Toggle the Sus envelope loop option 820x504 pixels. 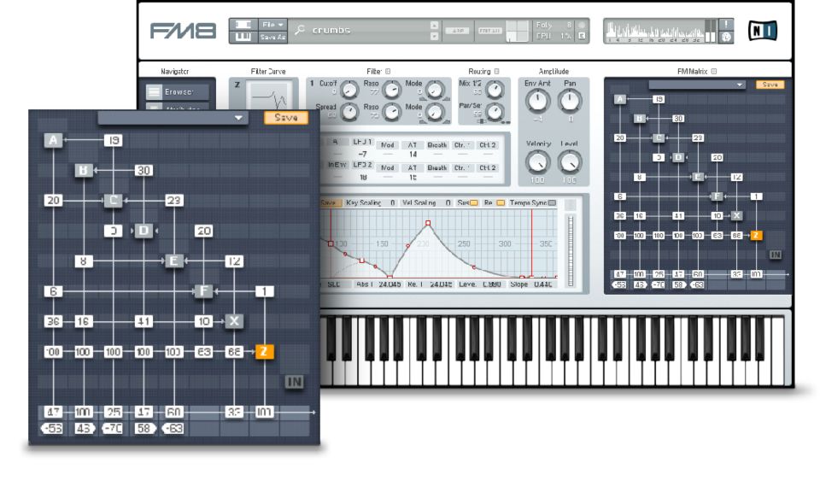tap(474, 202)
